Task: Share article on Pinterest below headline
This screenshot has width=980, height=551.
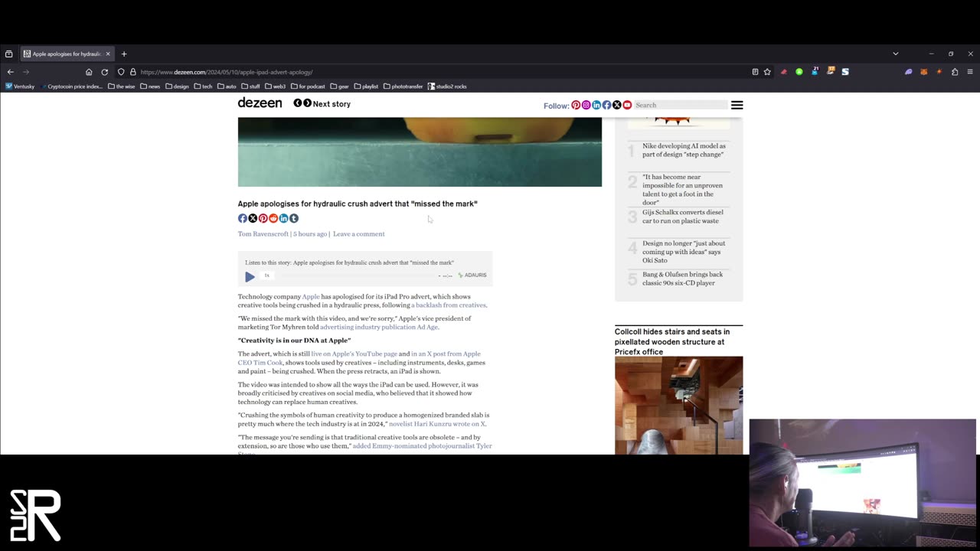Action: click(x=263, y=218)
